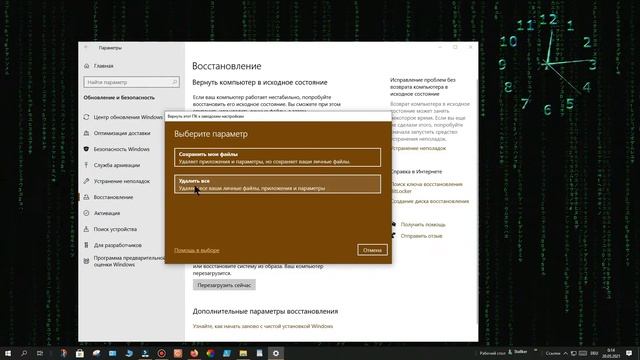Open 'Для разработчиков' section
640x360 pixels.
[x=118, y=245]
